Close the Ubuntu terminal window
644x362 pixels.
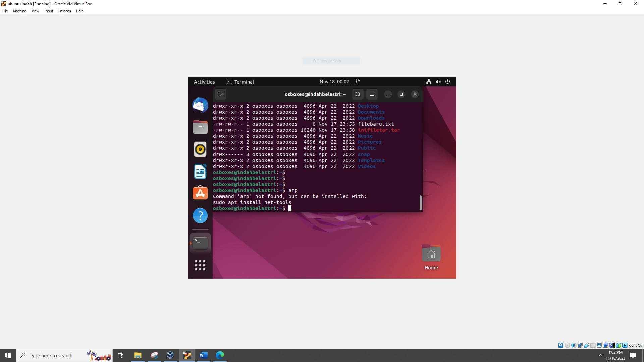tap(415, 94)
